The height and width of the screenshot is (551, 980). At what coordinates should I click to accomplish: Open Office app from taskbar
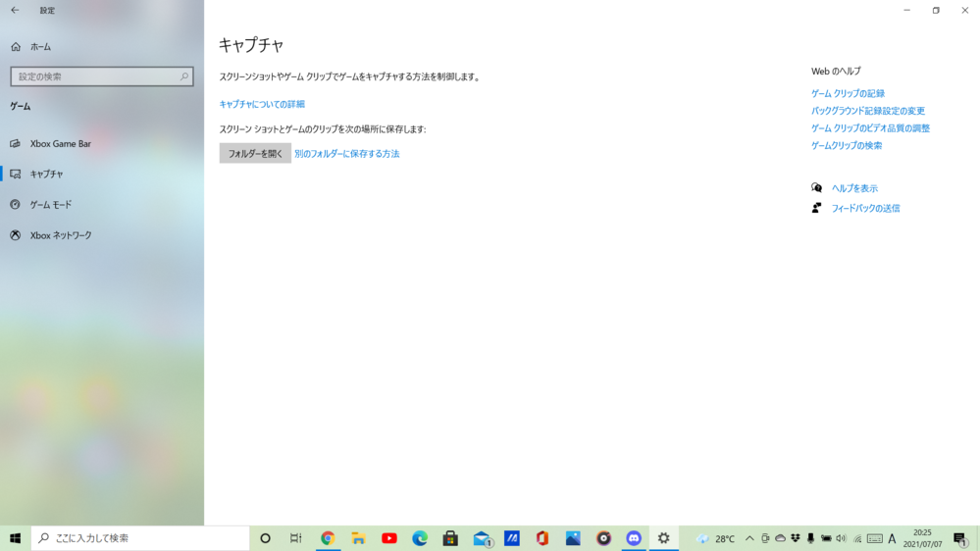pyautogui.click(x=542, y=538)
